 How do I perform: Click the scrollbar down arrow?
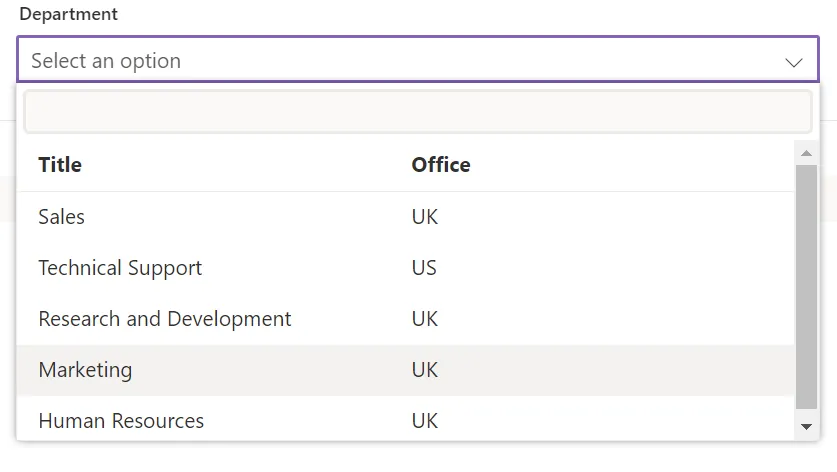point(806,427)
